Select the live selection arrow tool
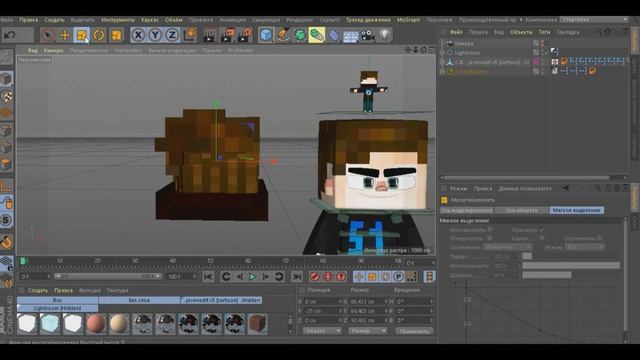Image resolution: width=640 pixels, height=360 pixels. 47,35
